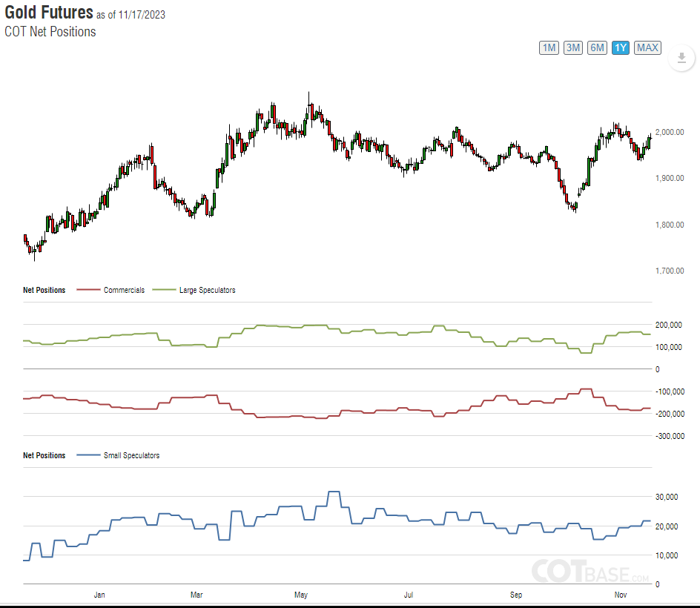Screen dimensions: 700x608
Task: Click the May label on the time axis
Action: tap(301, 595)
